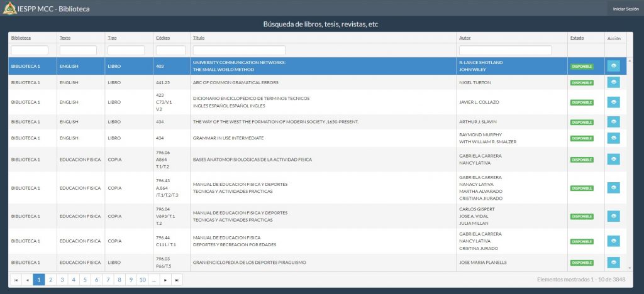The image size is (644, 294).
Task: Select title 'GRAMMAR IN USE INTERMEDIATE'
Action: [228, 138]
